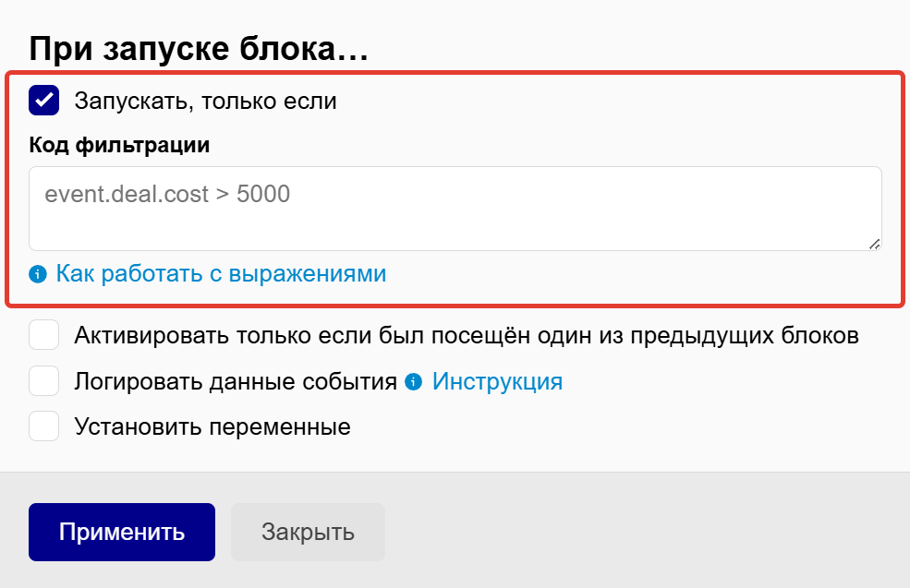The image size is (910, 588).
Task: Check the 'Установить переменные' checkbox
Action: [x=44, y=426]
